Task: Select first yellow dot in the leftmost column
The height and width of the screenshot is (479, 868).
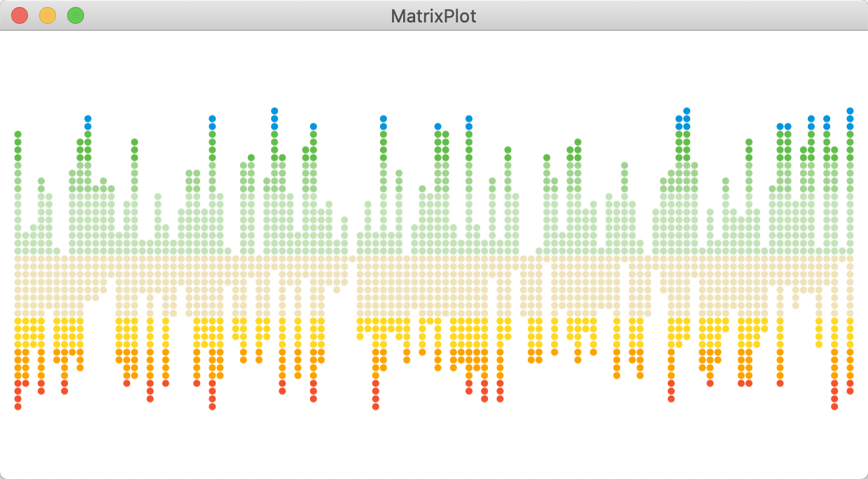Action: [x=18, y=321]
